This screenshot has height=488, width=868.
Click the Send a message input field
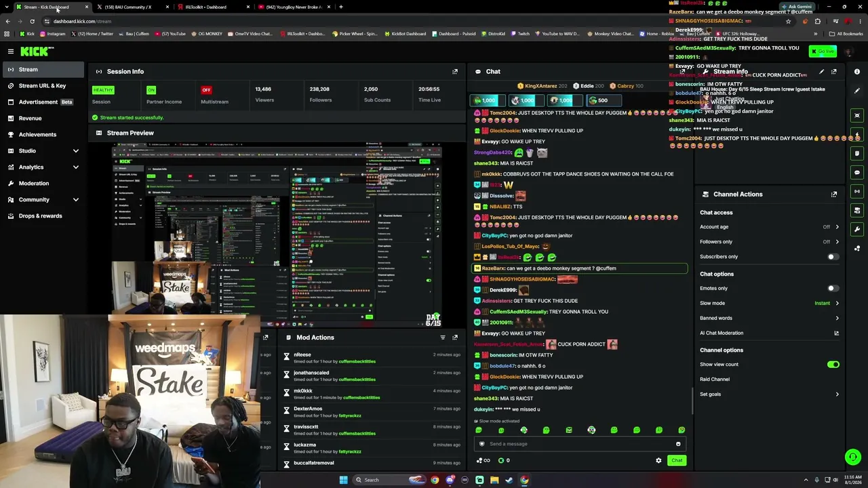point(580,444)
